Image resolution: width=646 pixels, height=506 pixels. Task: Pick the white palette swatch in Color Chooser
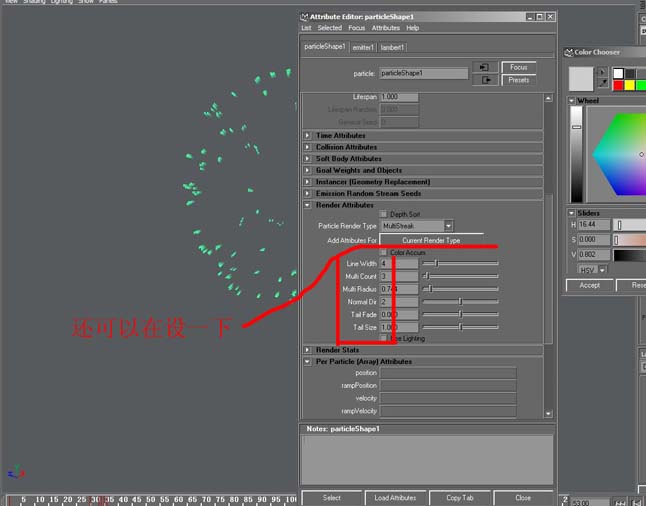click(x=618, y=73)
